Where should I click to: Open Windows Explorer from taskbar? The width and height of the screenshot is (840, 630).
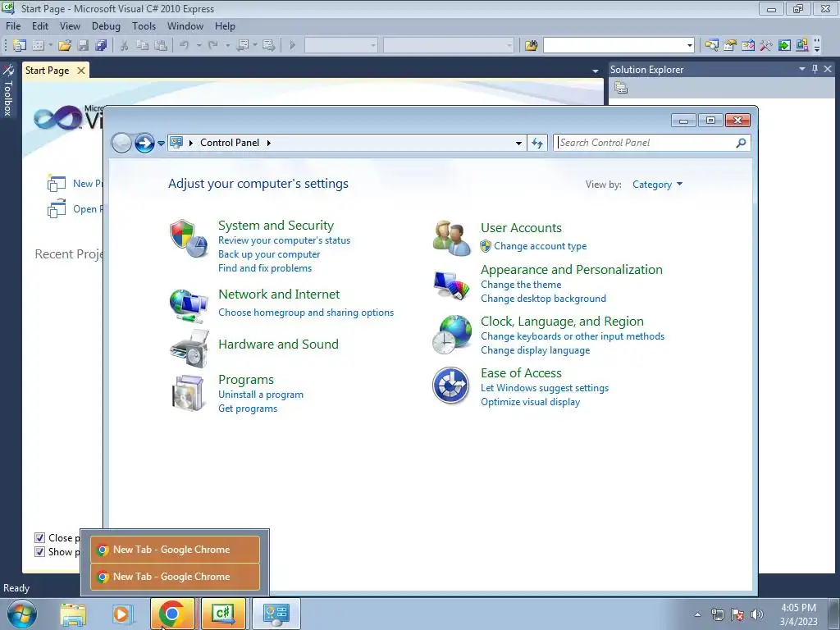coord(73,614)
